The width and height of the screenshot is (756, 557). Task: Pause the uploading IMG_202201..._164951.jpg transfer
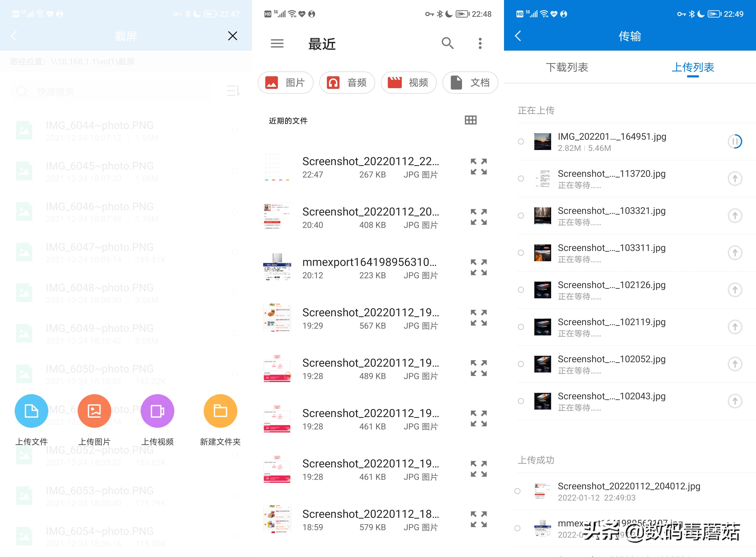735,142
